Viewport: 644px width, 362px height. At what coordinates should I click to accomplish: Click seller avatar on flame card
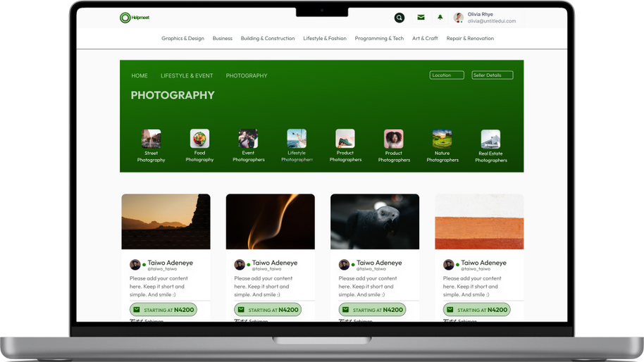click(x=240, y=265)
